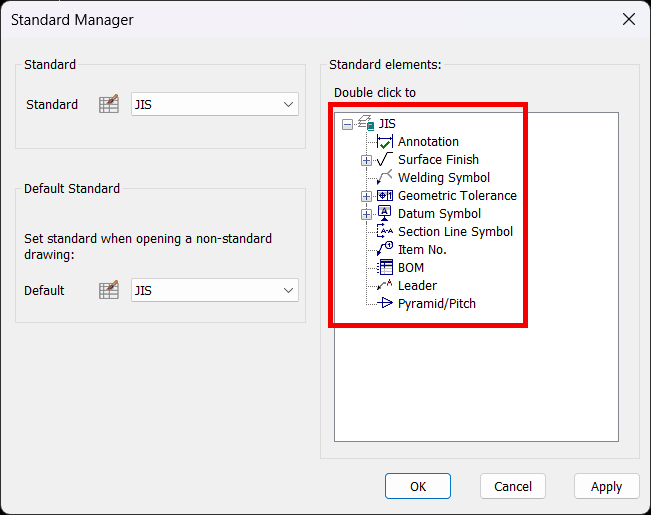Click the Annotation dimension icon in tree

point(384,142)
